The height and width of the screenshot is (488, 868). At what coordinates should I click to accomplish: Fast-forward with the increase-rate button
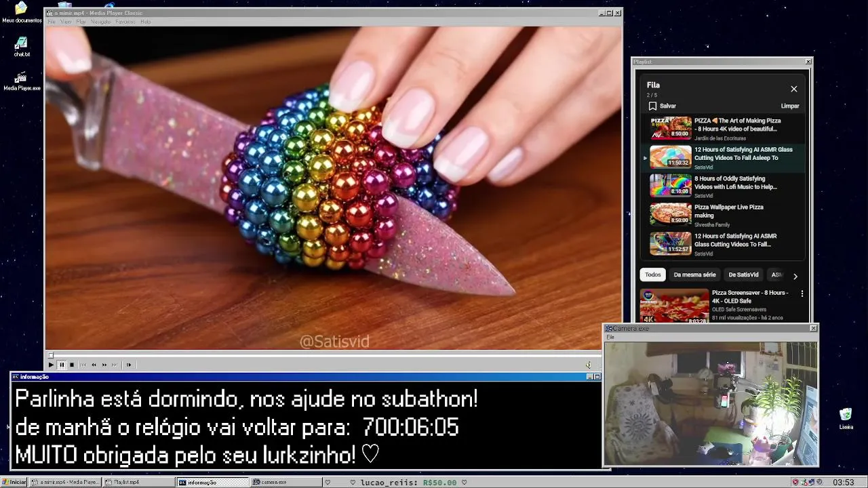tap(104, 365)
